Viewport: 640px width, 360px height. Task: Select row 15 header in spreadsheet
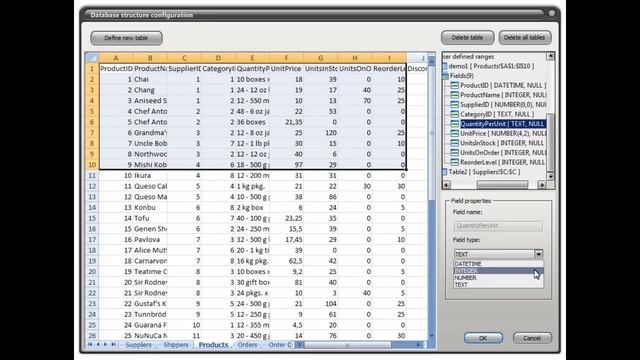tap(92, 218)
